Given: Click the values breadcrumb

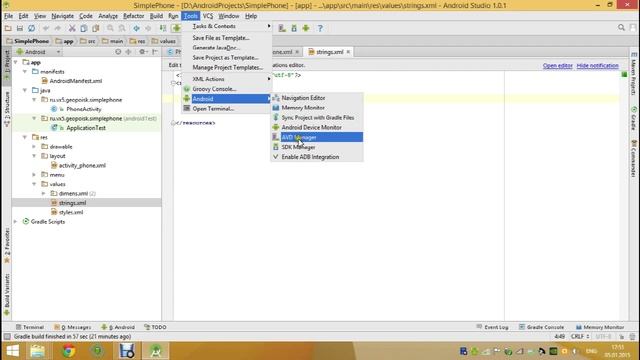Looking at the screenshot, I should 163,41.
